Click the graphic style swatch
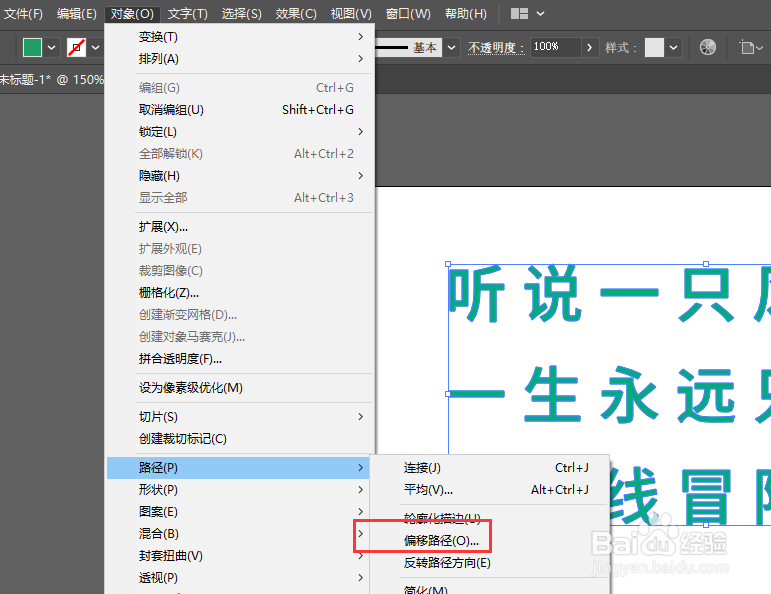Viewport: 771px width, 594px height. click(x=654, y=48)
